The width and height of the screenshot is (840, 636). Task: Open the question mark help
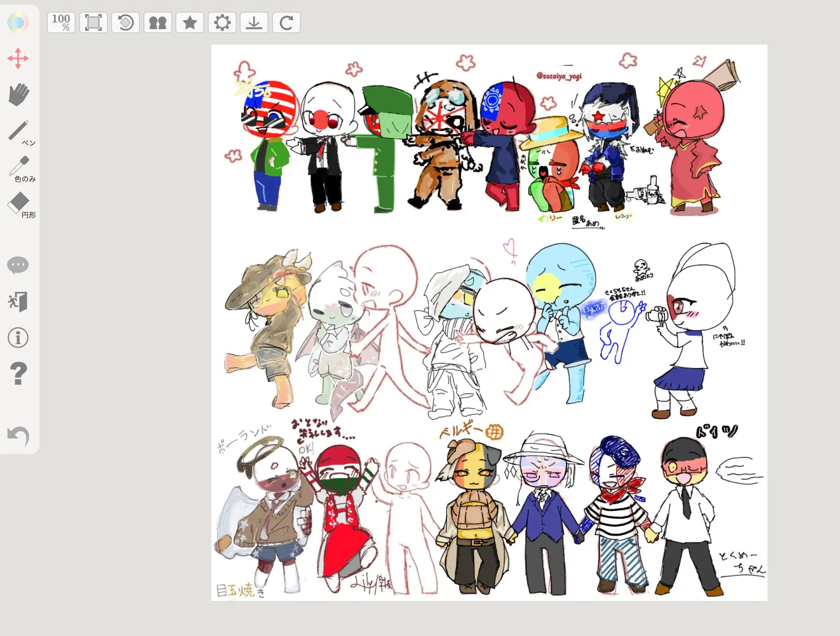coord(18,373)
